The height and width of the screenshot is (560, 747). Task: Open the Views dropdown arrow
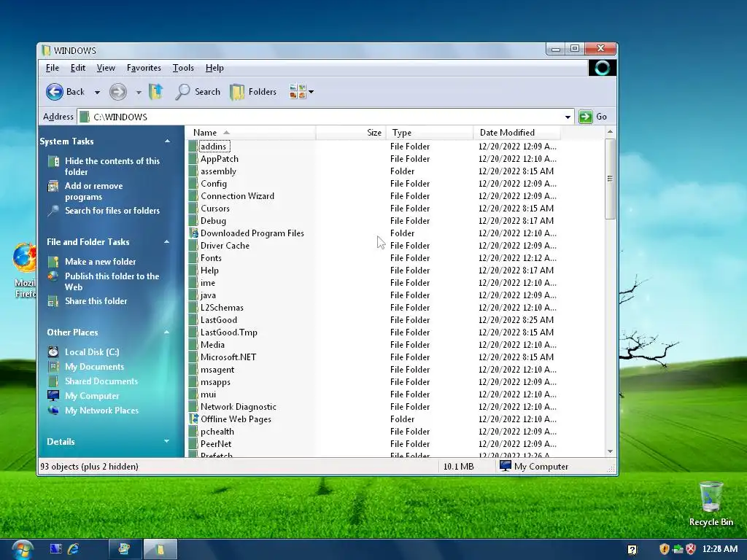point(311,92)
